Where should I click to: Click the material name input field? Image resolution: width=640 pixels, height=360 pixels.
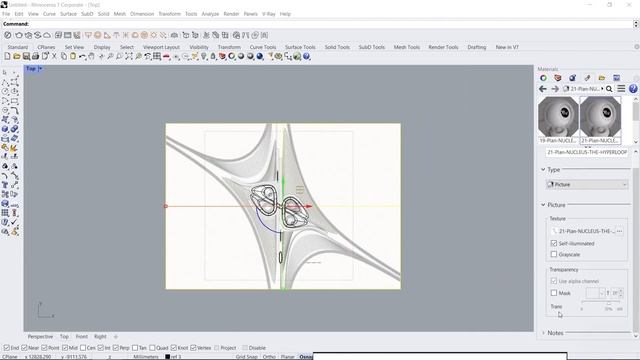tap(587, 152)
